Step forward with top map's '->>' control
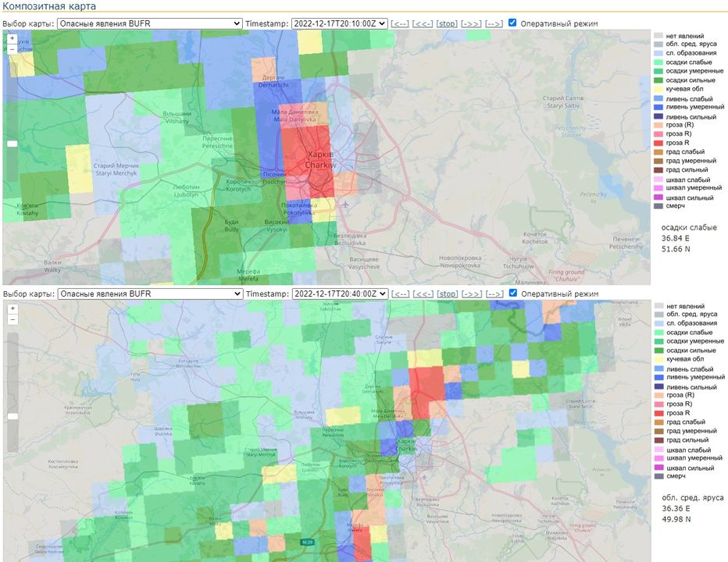The width and height of the screenshot is (728, 562). pos(471,23)
